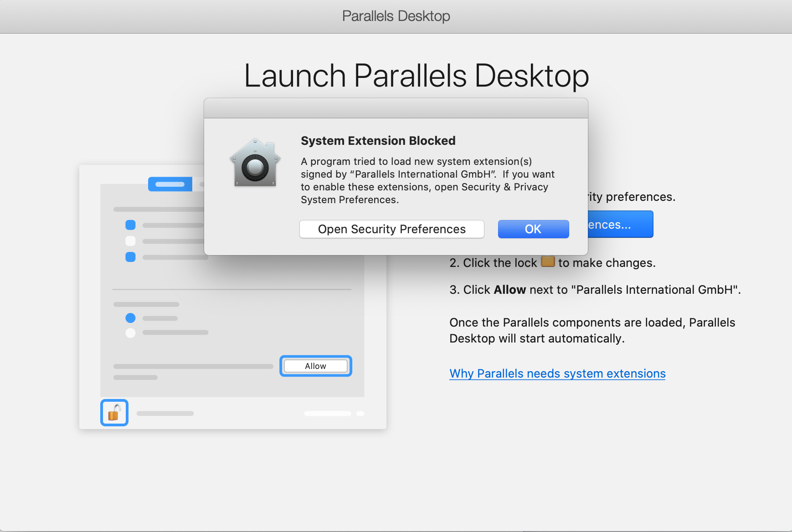Click the bold 'Allow' word in step 3
Image resolution: width=792 pixels, height=532 pixels.
point(509,290)
